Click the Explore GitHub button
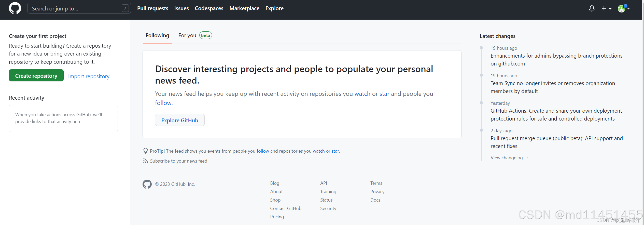This screenshot has height=225, width=644. [180, 120]
